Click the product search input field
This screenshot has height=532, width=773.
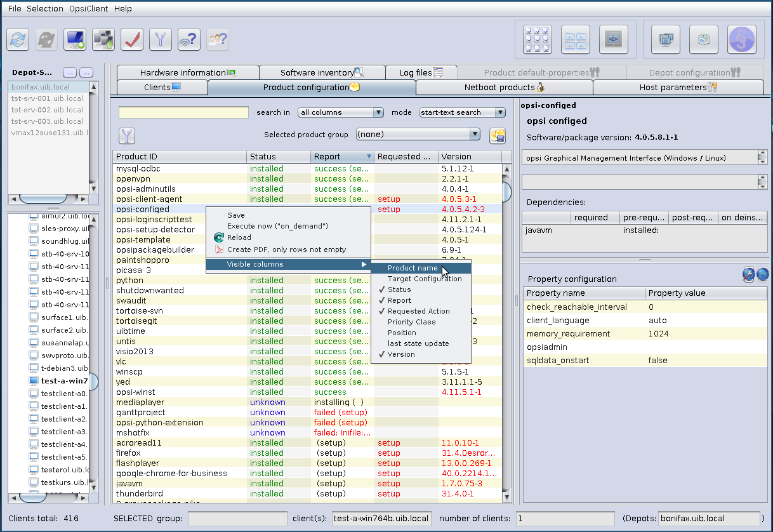coord(183,112)
